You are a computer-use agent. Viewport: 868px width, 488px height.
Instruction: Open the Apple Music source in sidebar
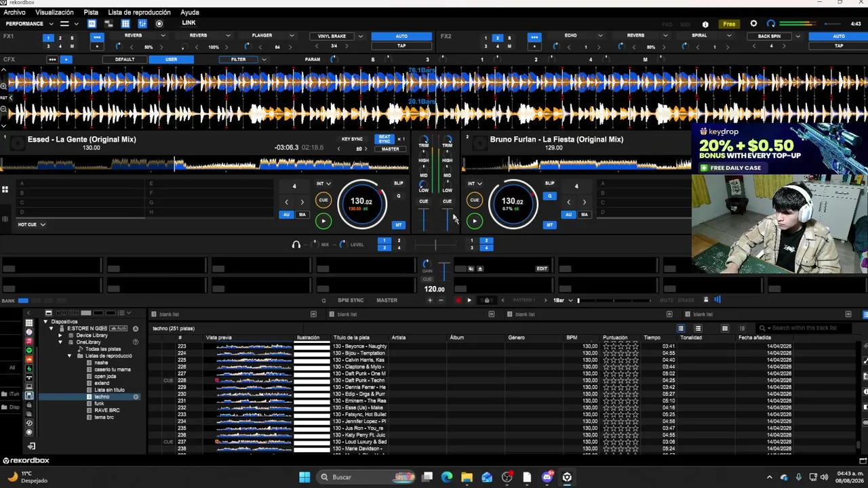tap(28, 341)
